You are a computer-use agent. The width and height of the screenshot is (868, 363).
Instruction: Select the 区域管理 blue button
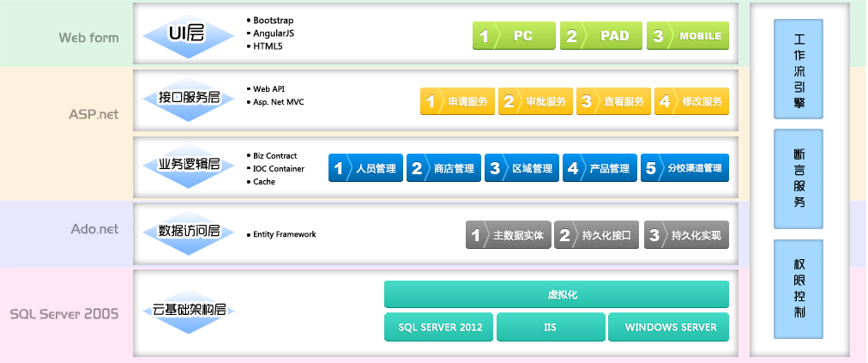(521, 168)
